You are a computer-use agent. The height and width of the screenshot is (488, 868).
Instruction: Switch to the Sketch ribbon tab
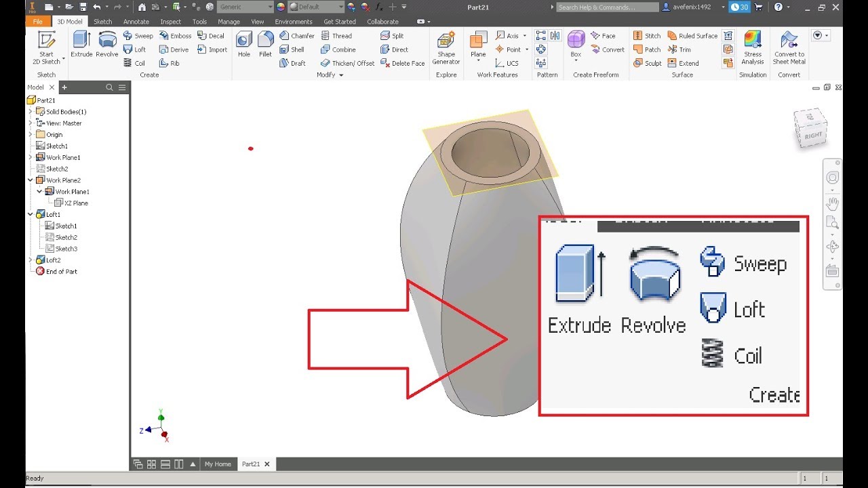pyautogui.click(x=103, y=22)
